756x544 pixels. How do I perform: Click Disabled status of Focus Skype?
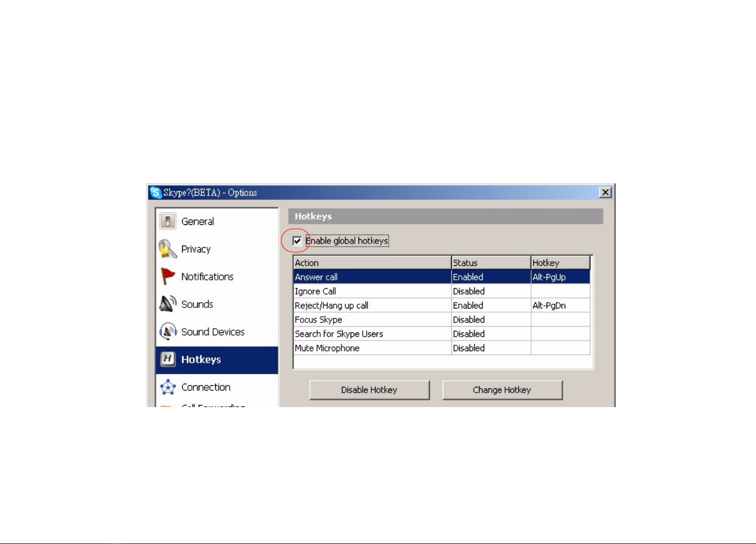(491, 320)
